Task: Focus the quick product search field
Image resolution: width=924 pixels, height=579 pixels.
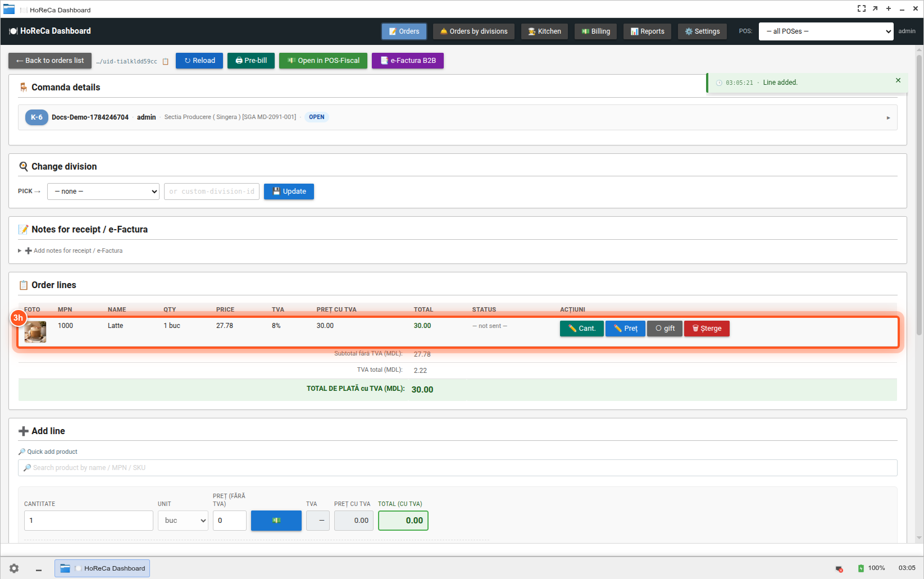Action: point(458,468)
